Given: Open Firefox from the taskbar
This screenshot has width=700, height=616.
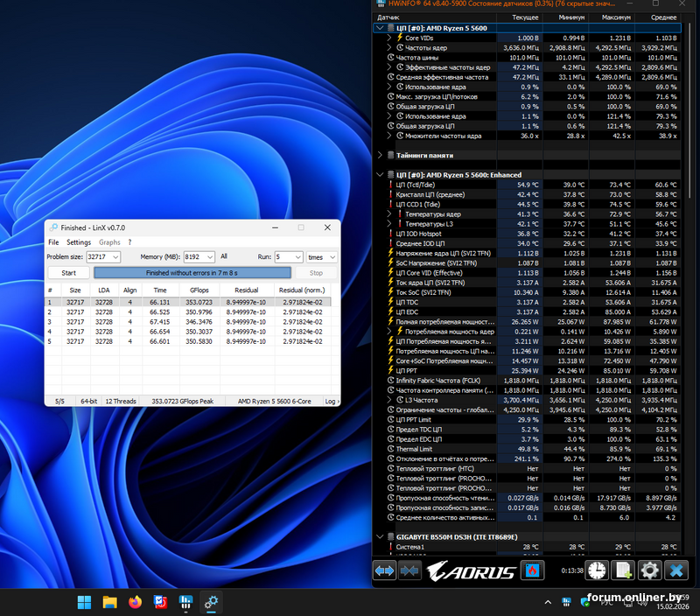Looking at the screenshot, I should pyautogui.click(x=135, y=602).
